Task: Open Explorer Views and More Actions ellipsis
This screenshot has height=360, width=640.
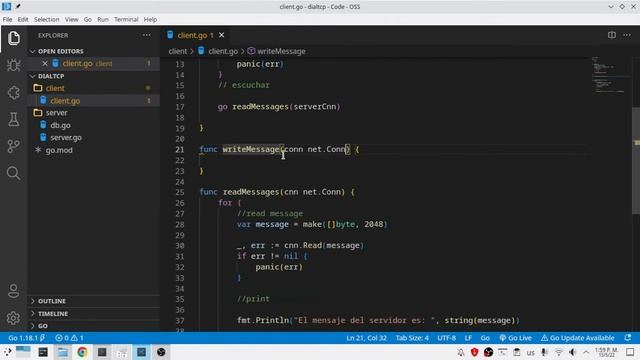Action: click(x=147, y=35)
